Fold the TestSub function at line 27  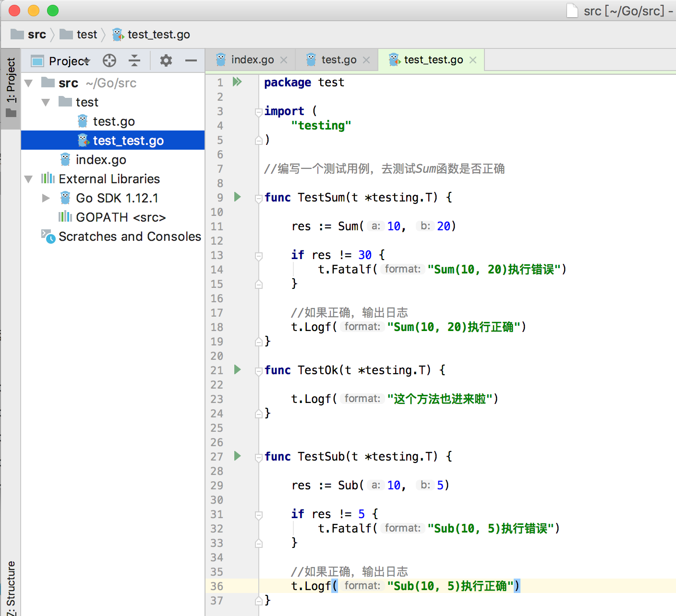point(259,457)
